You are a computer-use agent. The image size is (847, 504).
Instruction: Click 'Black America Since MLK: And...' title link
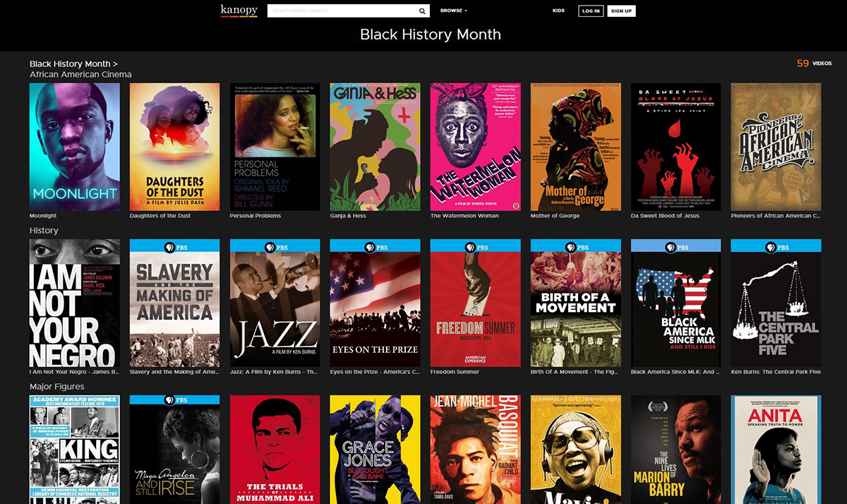[675, 372]
